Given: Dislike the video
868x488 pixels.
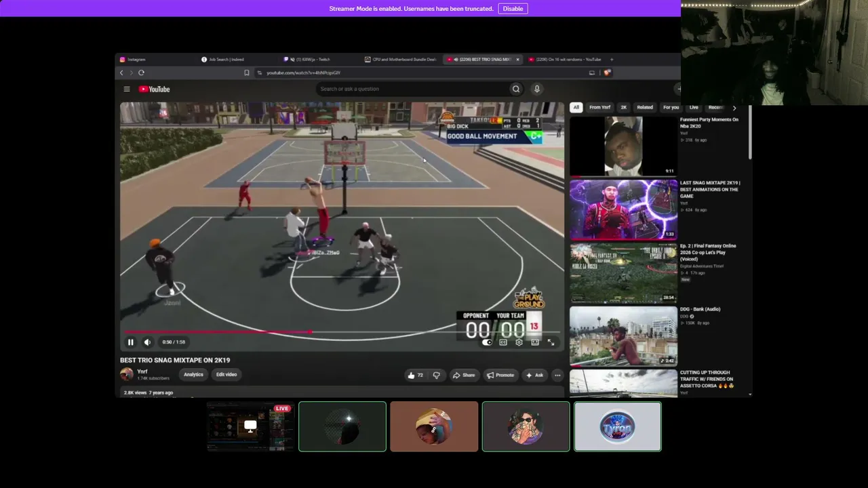Looking at the screenshot, I should (437, 375).
